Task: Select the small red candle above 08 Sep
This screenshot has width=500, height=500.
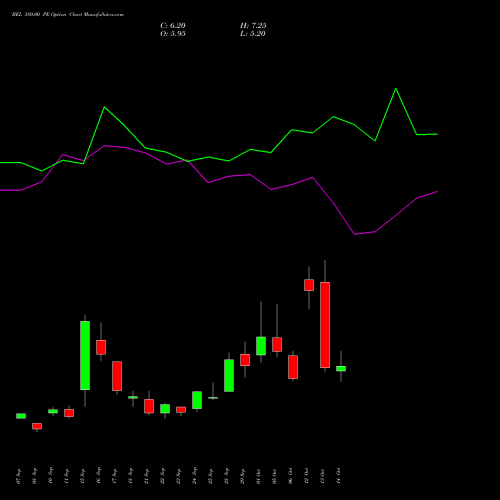Action: pos(37,426)
